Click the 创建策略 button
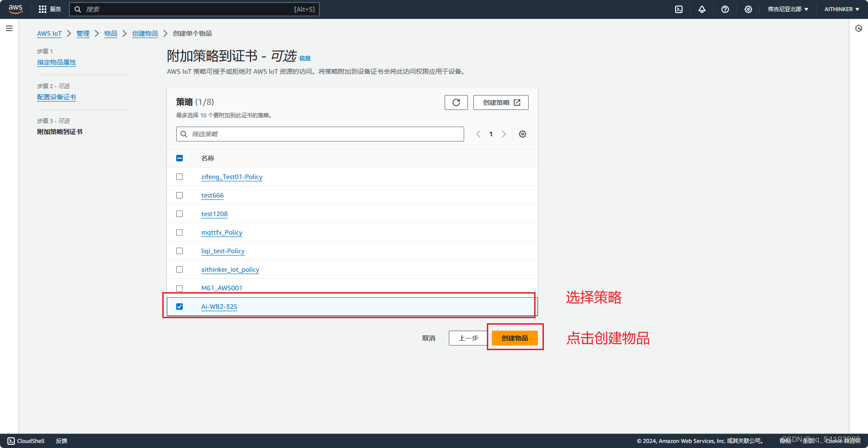 pos(501,102)
